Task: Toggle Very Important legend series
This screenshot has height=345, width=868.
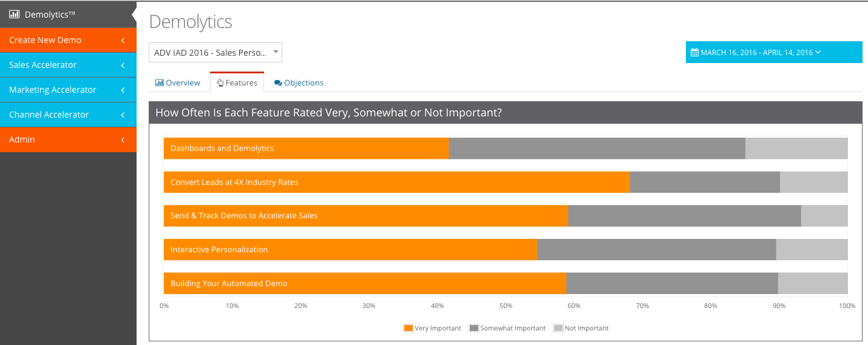Action: coord(432,328)
